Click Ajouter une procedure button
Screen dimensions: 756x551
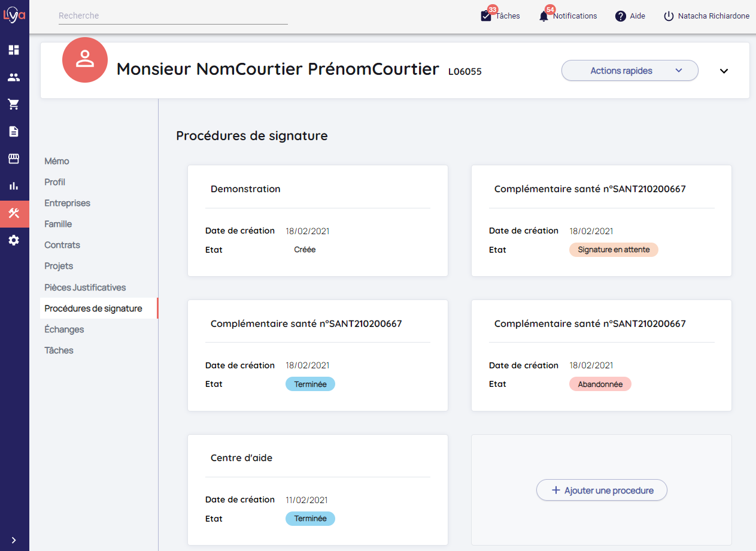pos(601,491)
